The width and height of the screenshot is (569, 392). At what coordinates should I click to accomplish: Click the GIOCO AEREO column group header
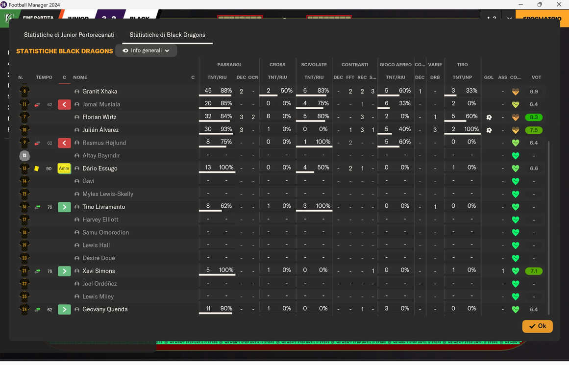396,65
